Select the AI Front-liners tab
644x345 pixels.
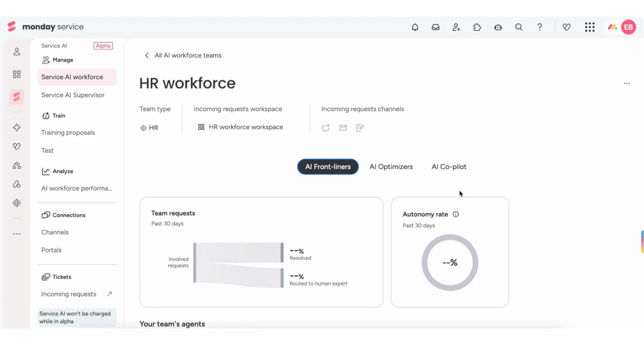click(x=328, y=166)
